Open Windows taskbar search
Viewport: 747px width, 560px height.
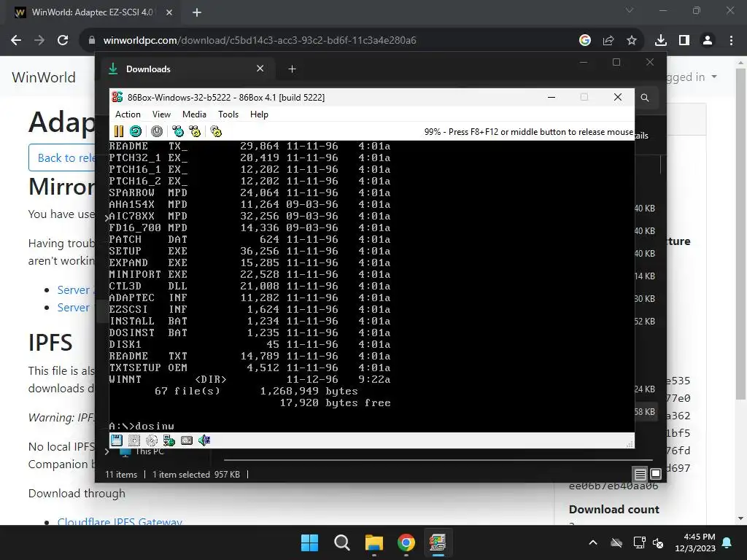(341, 542)
